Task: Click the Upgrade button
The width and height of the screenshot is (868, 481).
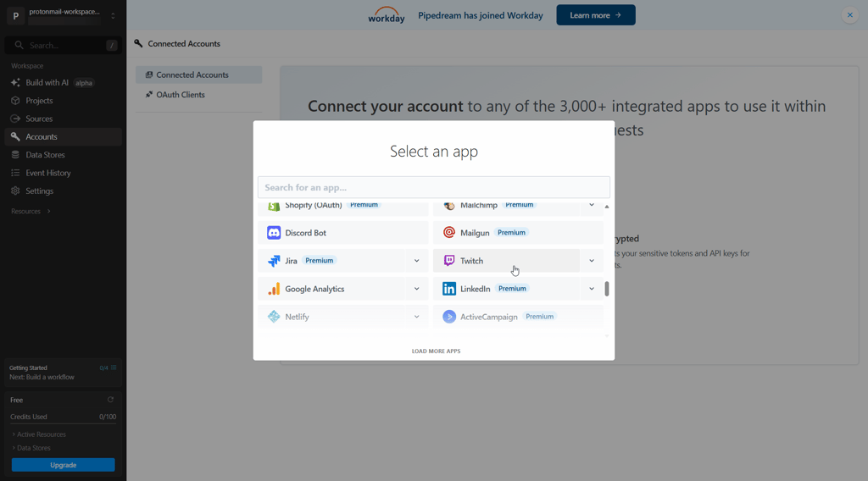Action: (x=63, y=465)
